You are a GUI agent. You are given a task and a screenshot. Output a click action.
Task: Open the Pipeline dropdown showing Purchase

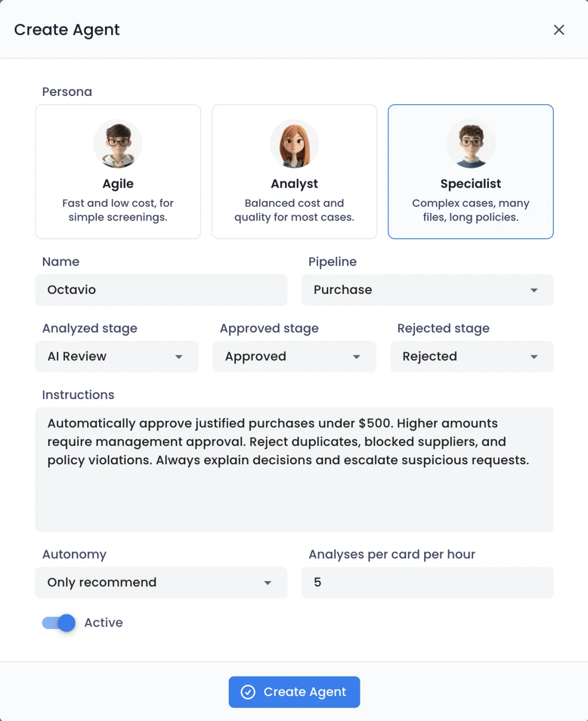pos(427,290)
